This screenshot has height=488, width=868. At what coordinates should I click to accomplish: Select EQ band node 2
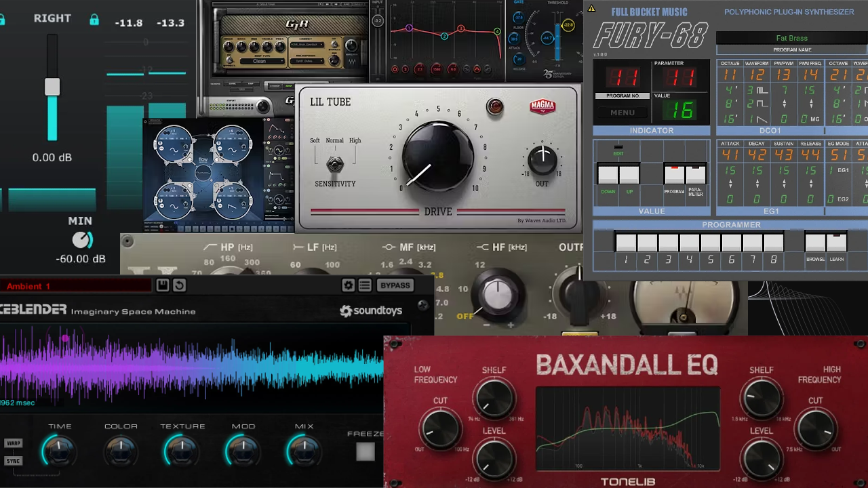coord(444,36)
